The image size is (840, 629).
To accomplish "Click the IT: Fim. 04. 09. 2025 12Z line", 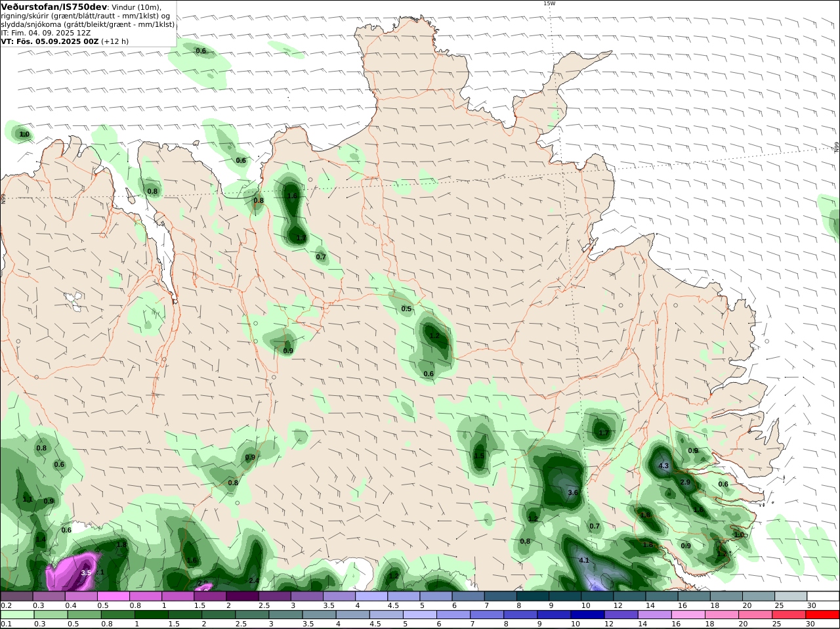I will [46, 33].
